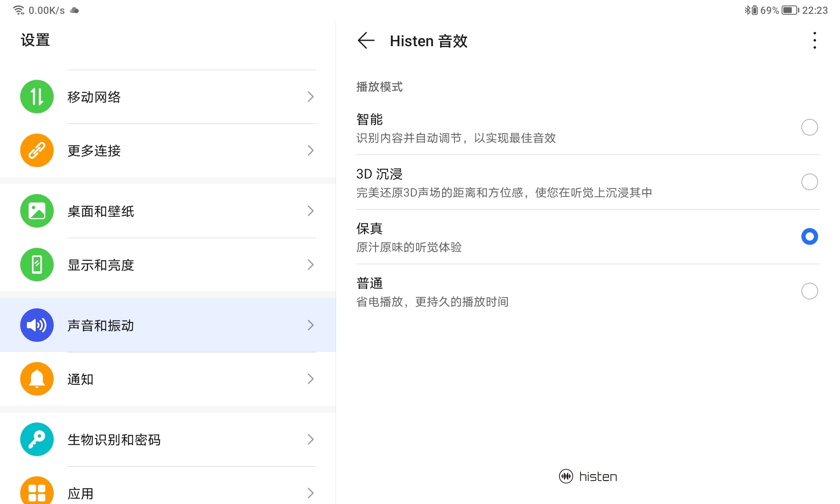Tap description 识别内容并自动调节，以实现最佳音效
The height and width of the screenshot is (504, 840).
coord(456,138)
